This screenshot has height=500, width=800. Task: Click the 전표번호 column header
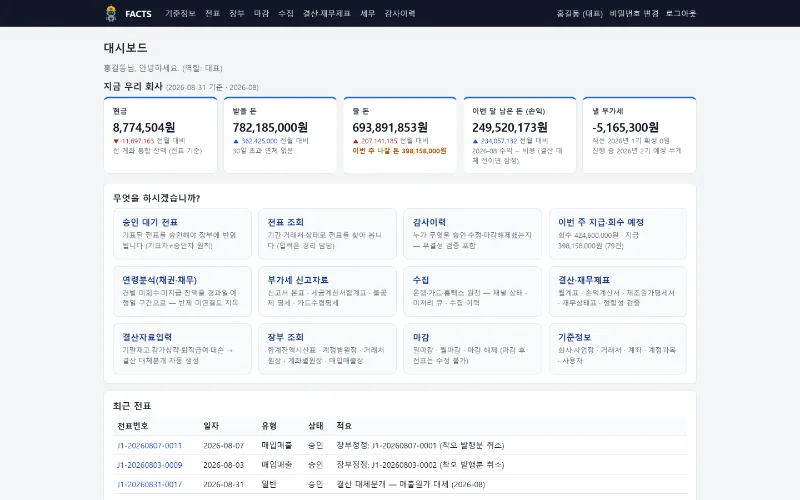133,426
